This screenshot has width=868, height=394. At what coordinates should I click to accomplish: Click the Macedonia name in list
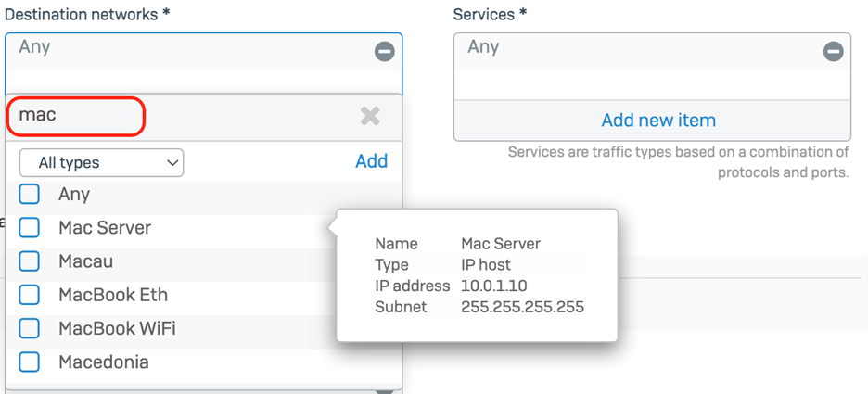tap(103, 362)
